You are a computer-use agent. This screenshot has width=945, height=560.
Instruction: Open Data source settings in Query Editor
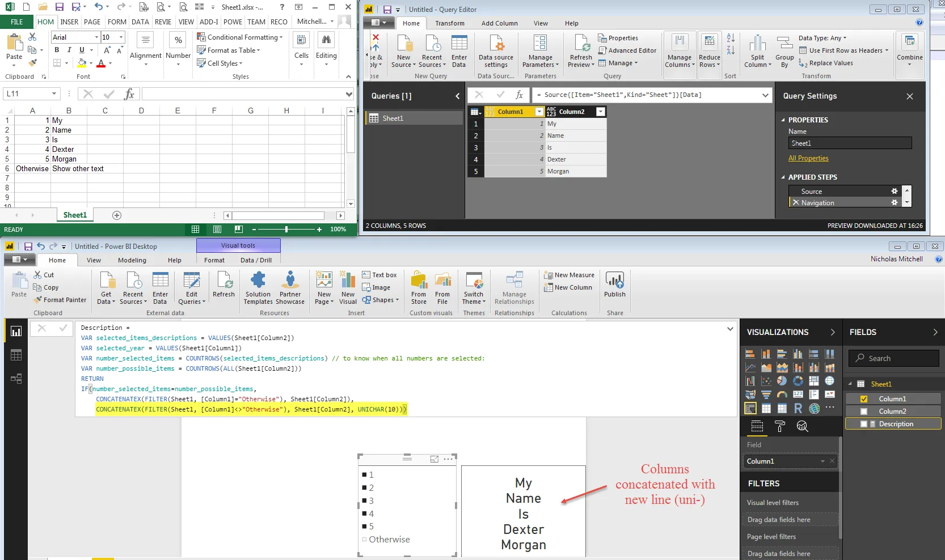click(496, 52)
